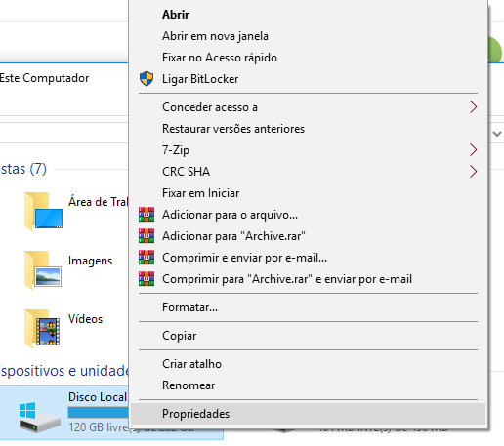Screen dimensions: 504x446
Task: Click the Imagens folder icon
Action: click(x=43, y=270)
